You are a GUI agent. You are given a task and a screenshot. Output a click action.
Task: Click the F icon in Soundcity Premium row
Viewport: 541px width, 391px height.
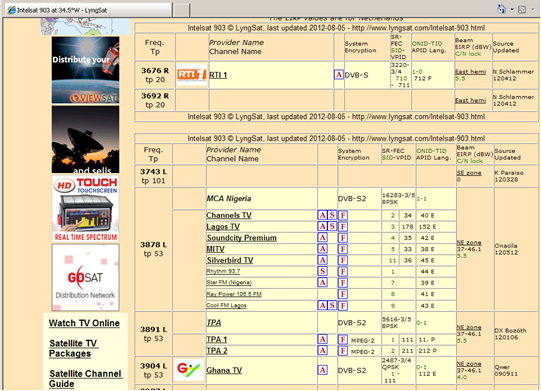coord(343,238)
